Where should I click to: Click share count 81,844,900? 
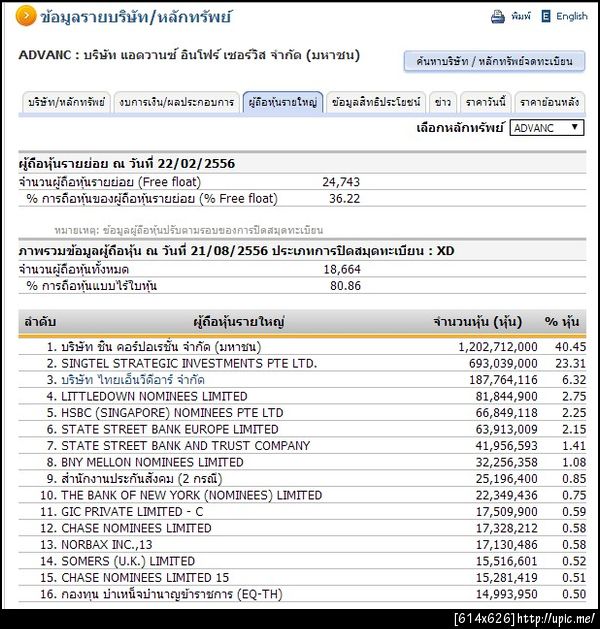pyautogui.click(x=507, y=396)
